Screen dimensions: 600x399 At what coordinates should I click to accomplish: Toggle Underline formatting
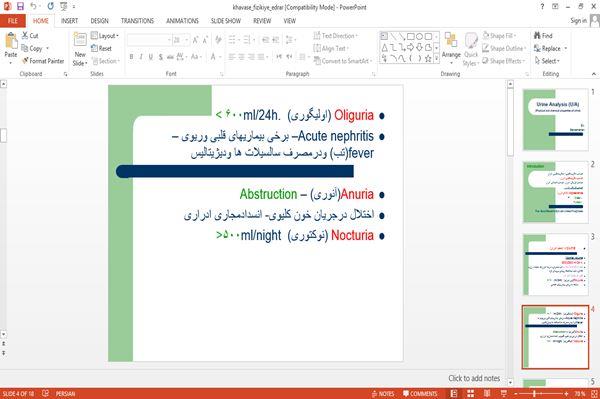pyautogui.click(x=151, y=57)
